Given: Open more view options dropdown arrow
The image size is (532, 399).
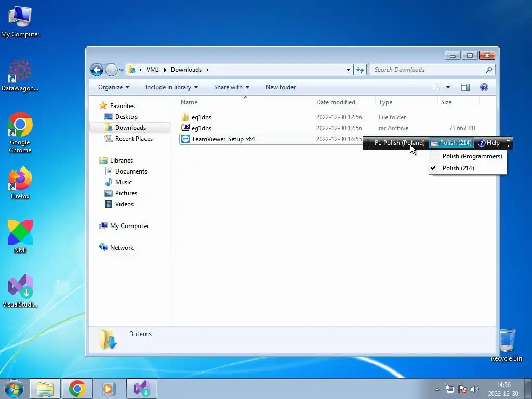Looking at the screenshot, I should click(x=448, y=87).
